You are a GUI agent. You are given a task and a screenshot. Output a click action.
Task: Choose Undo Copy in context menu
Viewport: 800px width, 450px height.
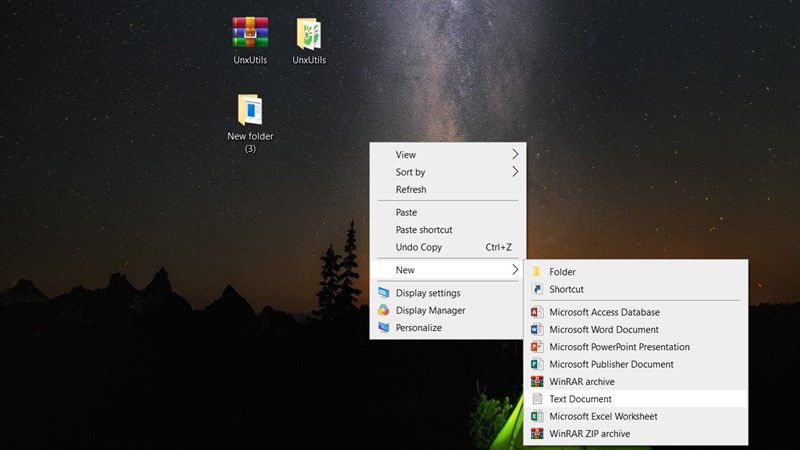[x=418, y=247]
